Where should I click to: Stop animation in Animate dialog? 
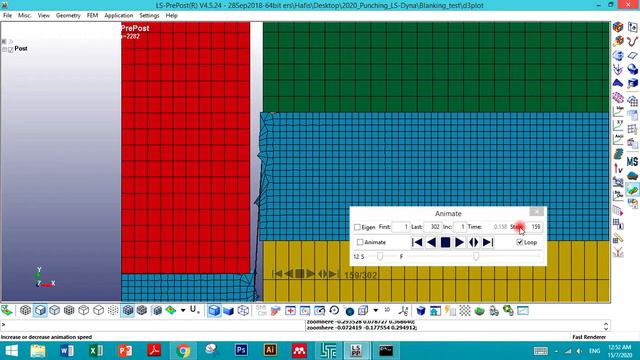pyautogui.click(x=445, y=242)
